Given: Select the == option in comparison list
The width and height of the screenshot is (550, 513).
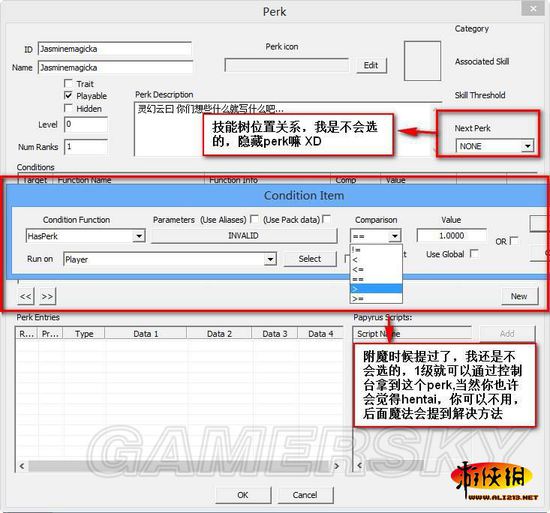Looking at the screenshot, I should tap(376, 279).
